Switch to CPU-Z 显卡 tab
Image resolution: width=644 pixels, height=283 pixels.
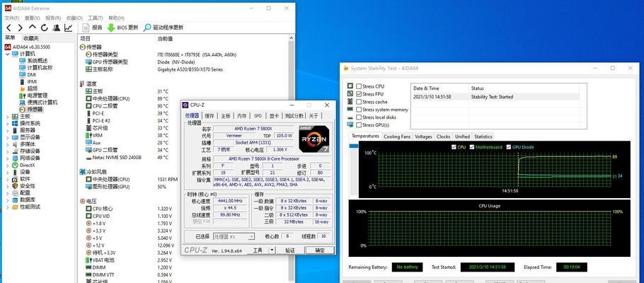point(274,116)
